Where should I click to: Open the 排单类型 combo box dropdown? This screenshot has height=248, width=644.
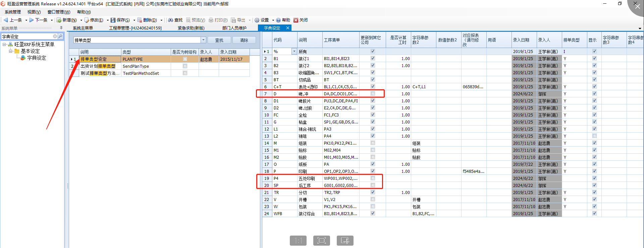pos(203,40)
